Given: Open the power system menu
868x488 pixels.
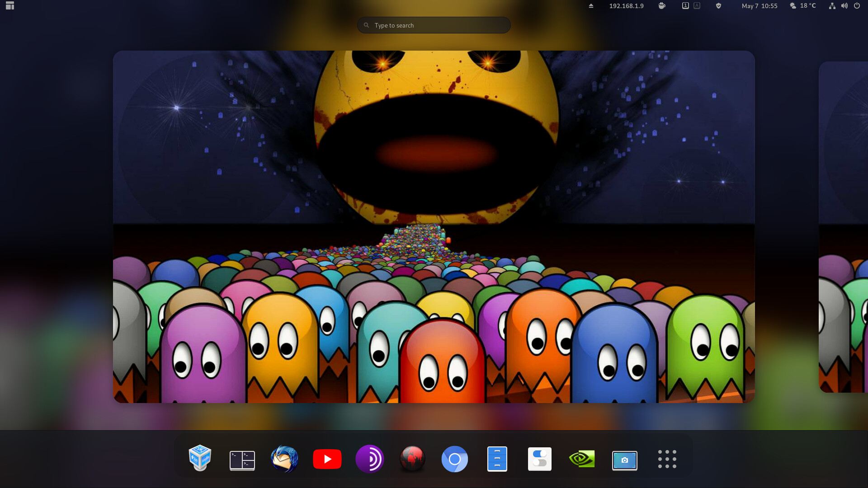Looking at the screenshot, I should click(857, 6).
